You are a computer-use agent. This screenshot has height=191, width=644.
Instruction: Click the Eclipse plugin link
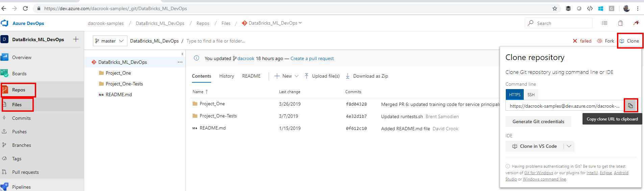606,173
